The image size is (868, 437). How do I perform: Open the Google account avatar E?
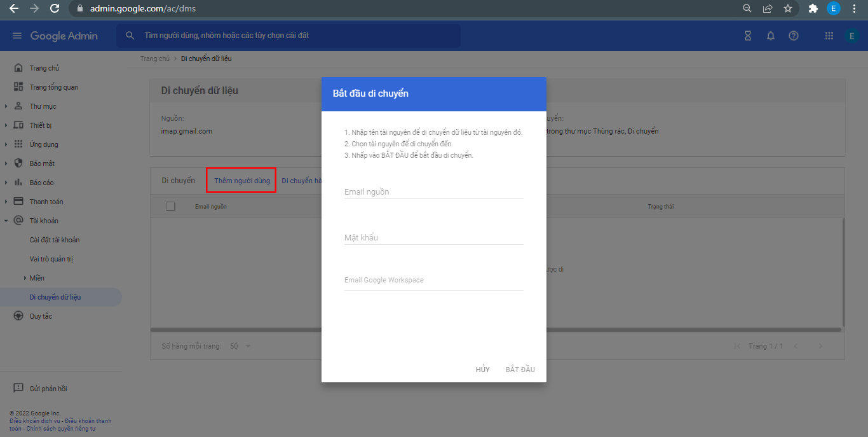852,36
